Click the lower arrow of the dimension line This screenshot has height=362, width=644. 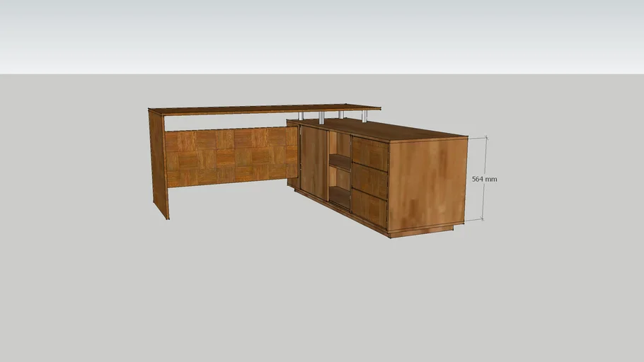485,218
